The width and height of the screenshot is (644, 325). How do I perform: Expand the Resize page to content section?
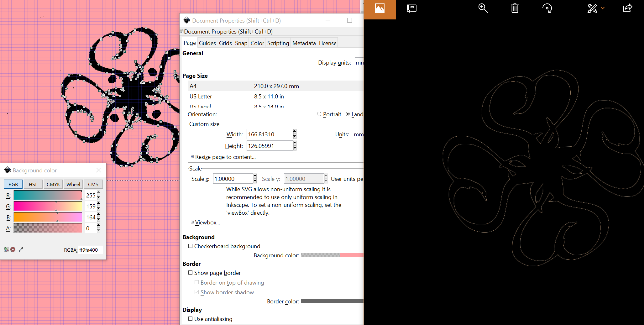pos(192,156)
